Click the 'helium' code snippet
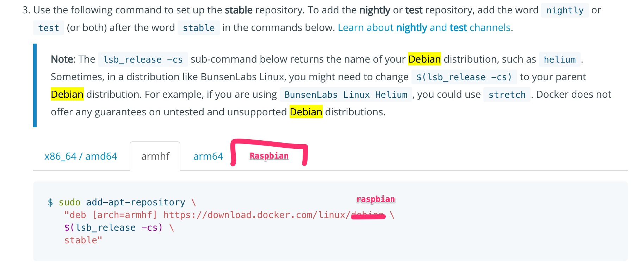This screenshot has width=644, height=275. pos(560,59)
